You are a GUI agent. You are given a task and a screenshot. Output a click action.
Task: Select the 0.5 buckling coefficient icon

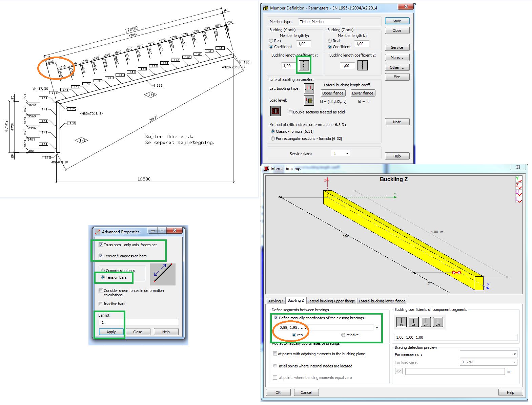pyautogui.click(x=413, y=322)
